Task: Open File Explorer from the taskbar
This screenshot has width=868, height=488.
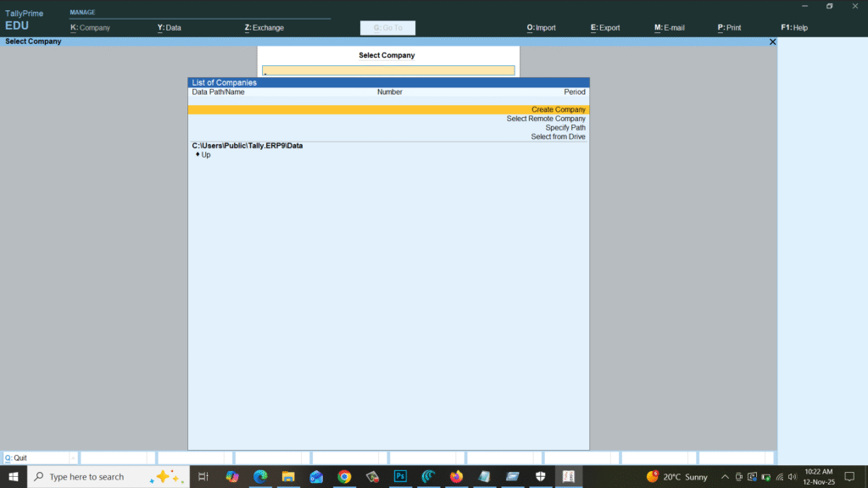Action: pyautogui.click(x=288, y=476)
